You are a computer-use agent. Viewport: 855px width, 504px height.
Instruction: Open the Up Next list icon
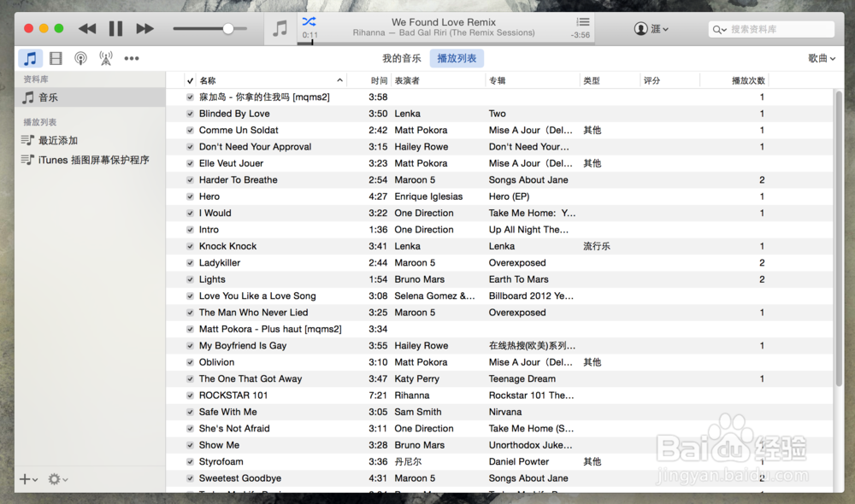point(582,22)
